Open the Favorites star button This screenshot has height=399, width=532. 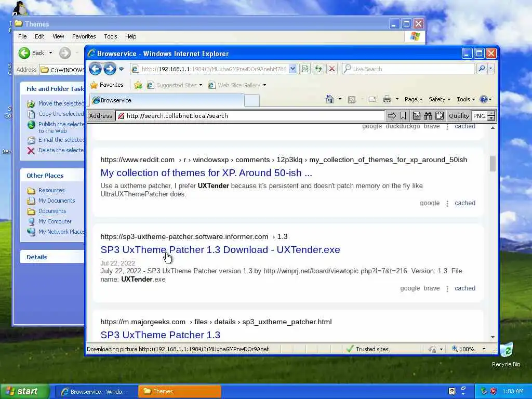[107, 85]
